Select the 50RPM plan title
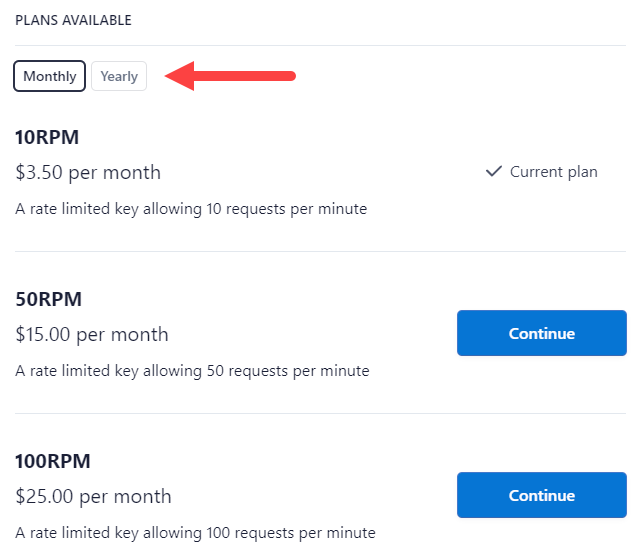642x556 pixels. tap(48, 300)
